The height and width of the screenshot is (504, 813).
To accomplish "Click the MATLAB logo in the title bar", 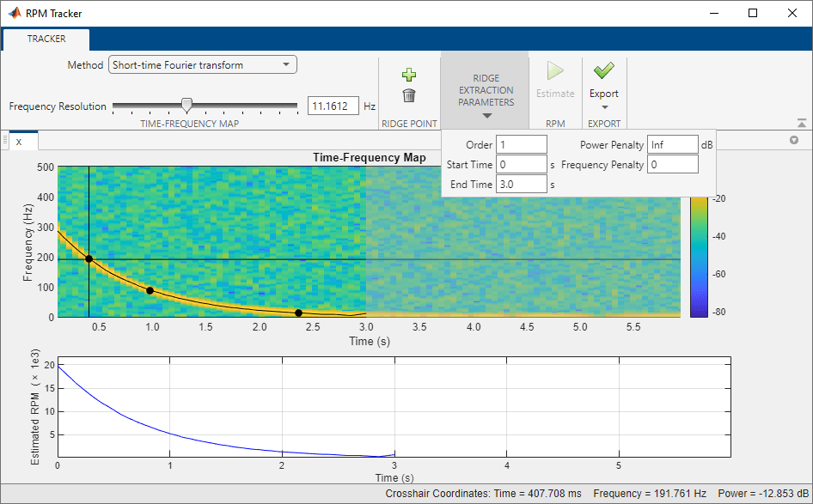I will [14, 13].
